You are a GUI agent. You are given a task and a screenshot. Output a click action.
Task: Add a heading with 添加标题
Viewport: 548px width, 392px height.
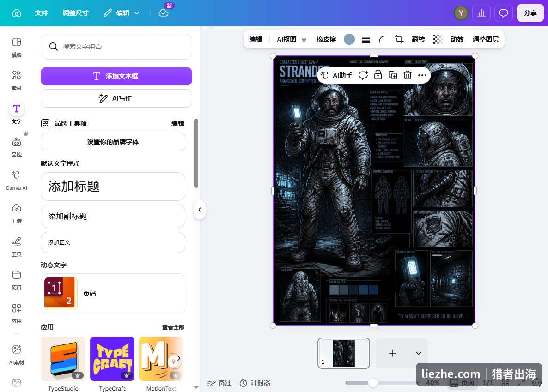pyautogui.click(x=113, y=187)
